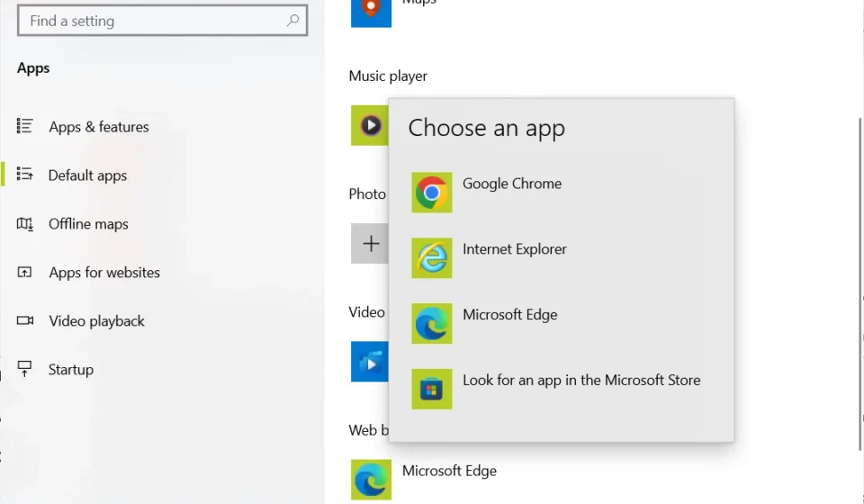Click the Video playback camera icon
The image size is (864, 504).
tap(25, 320)
